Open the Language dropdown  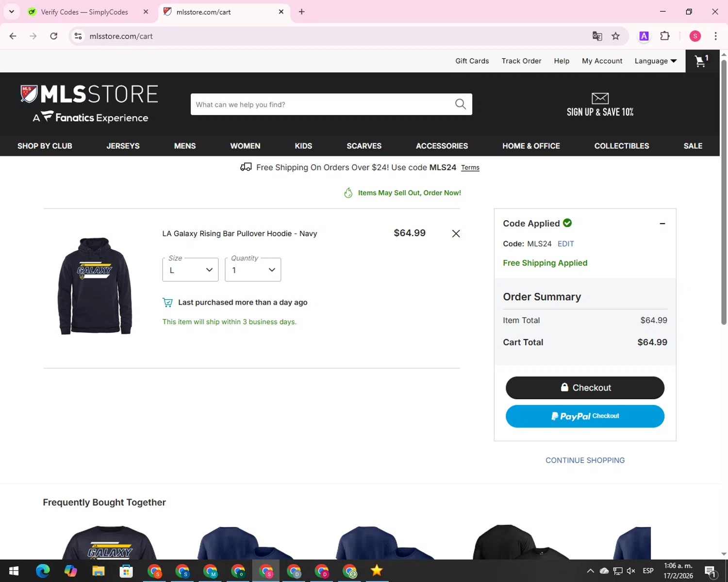coord(655,61)
